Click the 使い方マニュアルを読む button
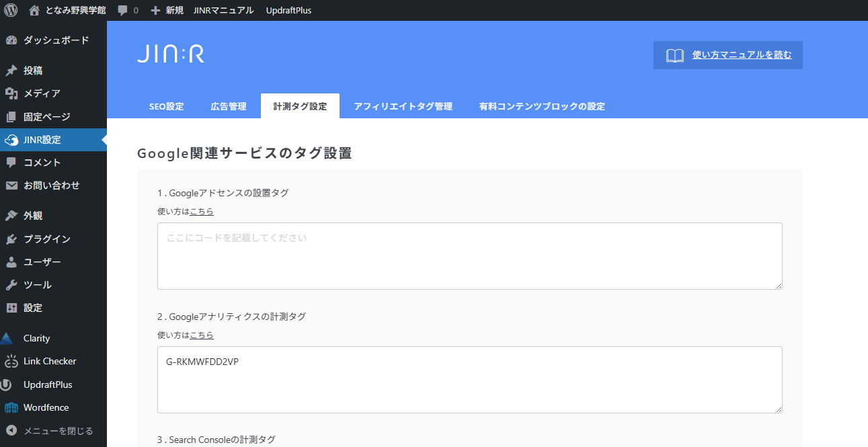This screenshot has height=447, width=868. click(728, 55)
